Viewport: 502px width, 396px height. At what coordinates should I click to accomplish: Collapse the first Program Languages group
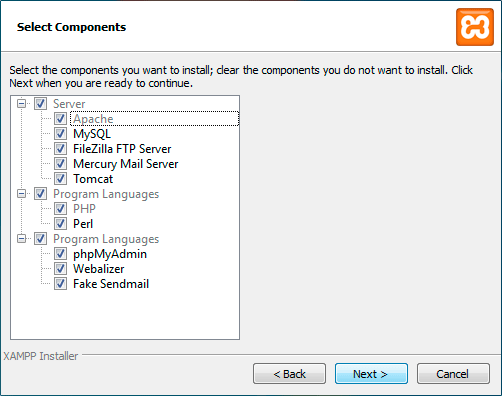[21, 194]
